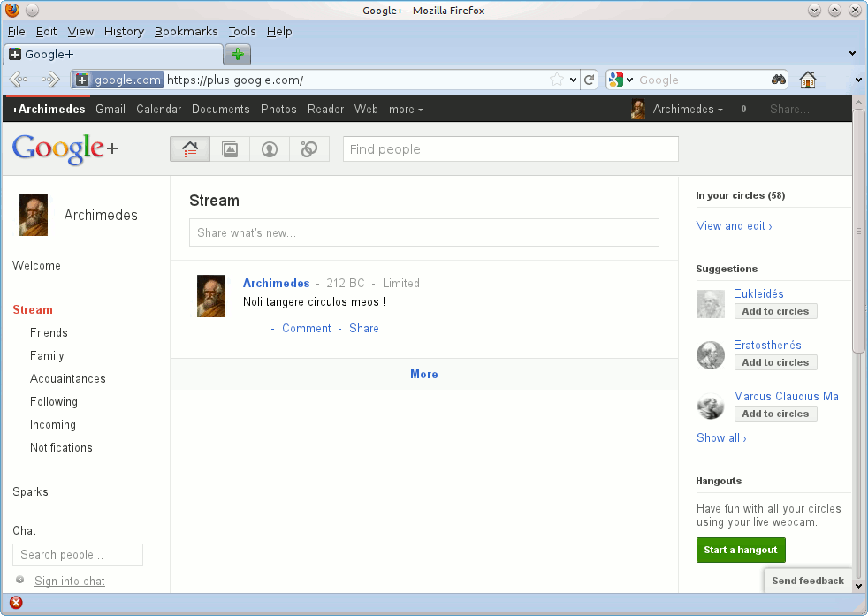
Task: Click the Share link under the post
Action: click(364, 328)
